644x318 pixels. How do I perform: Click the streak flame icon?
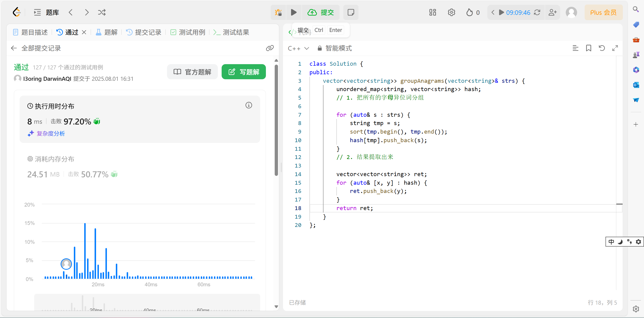click(x=469, y=12)
